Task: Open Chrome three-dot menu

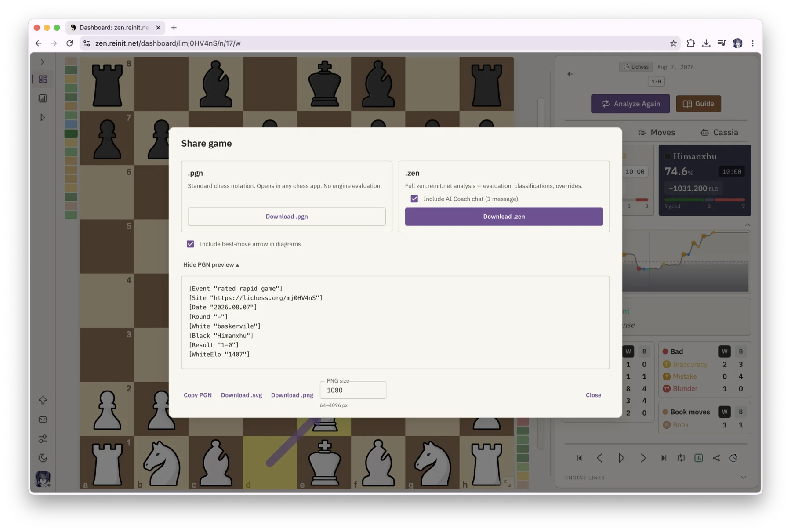Action: coord(753,43)
